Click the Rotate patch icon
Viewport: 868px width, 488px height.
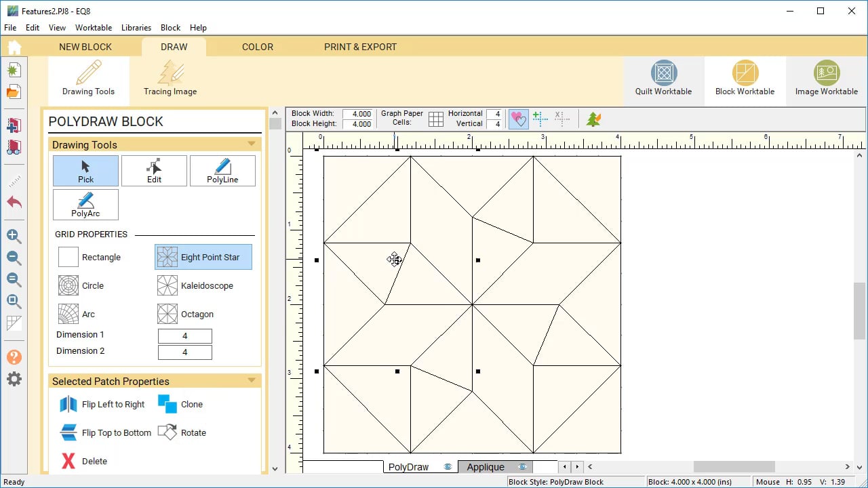(167, 432)
